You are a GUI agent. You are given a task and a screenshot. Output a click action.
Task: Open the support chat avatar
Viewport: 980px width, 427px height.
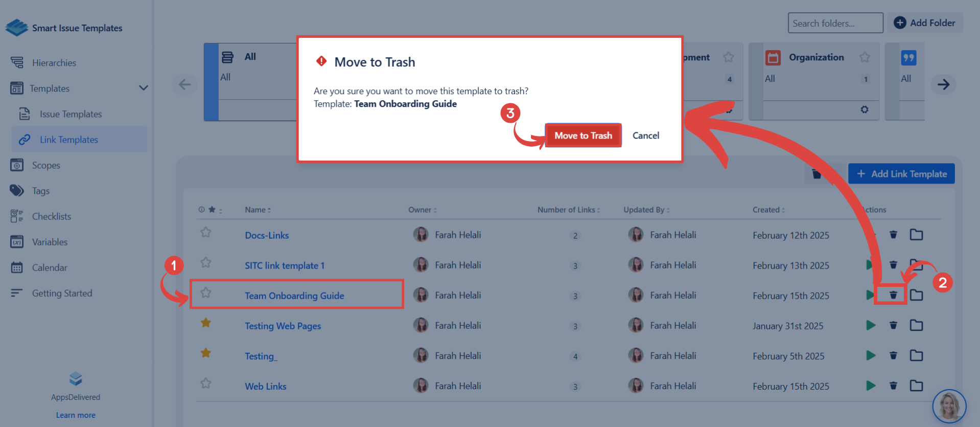(x=949, y=407)
